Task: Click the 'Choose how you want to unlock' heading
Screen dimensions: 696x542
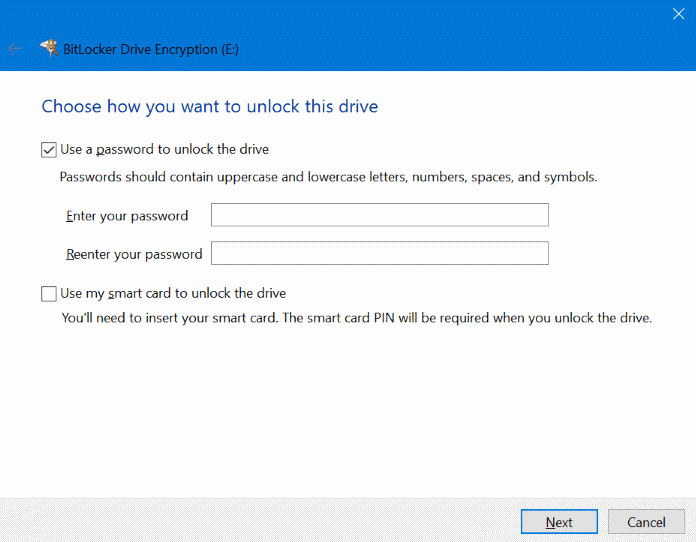Action: tap(209, 106)
